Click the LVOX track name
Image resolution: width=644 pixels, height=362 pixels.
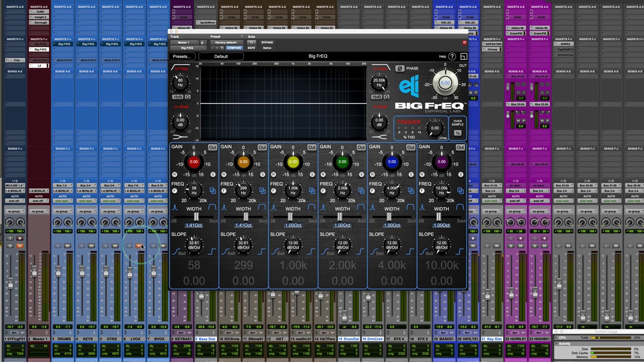point(136,339)
